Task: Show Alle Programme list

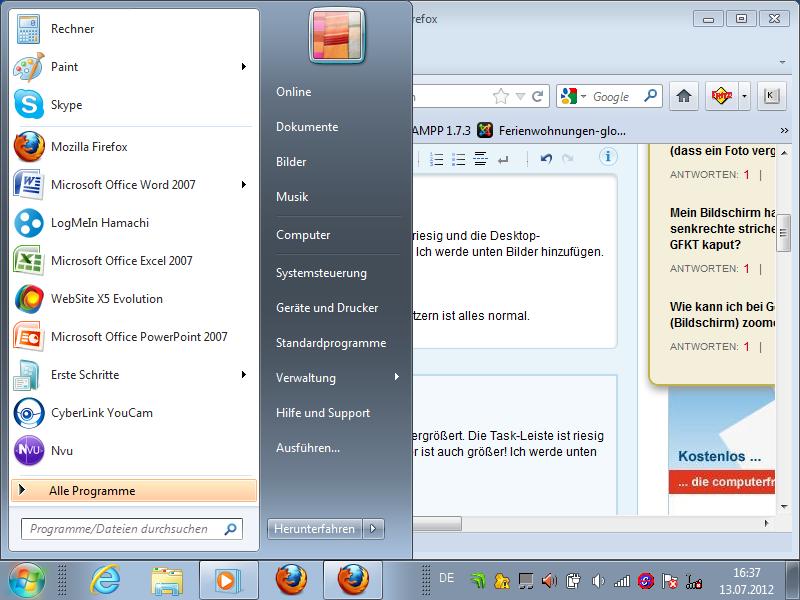Action: 134,490
